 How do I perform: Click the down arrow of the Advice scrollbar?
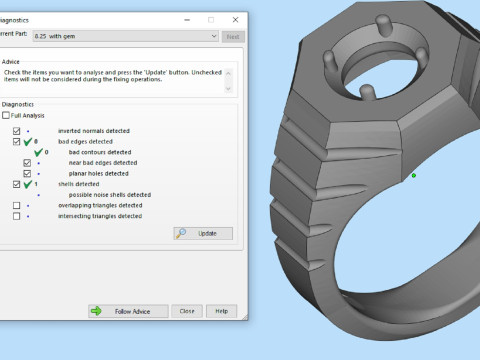coord(228,89)
